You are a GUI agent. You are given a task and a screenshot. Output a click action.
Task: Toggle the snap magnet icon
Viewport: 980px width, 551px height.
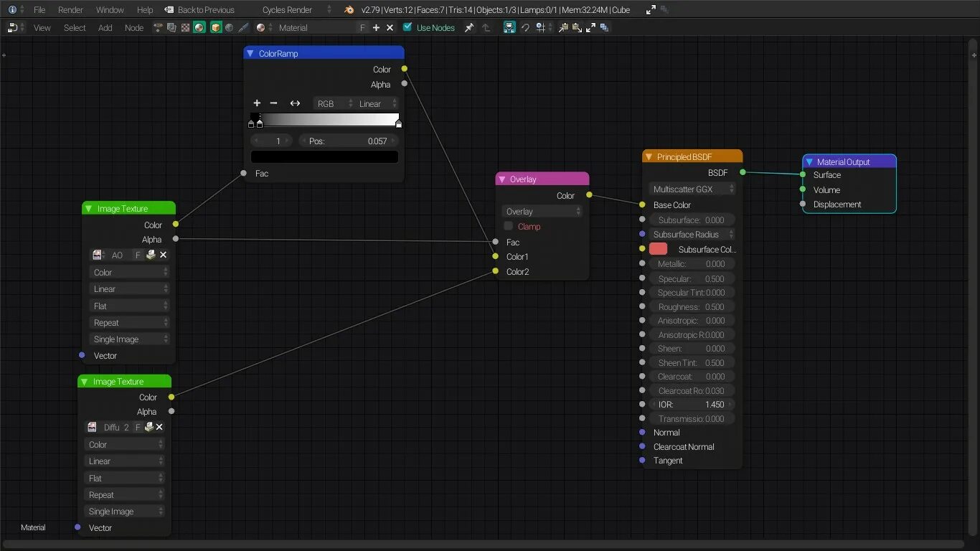(x=525, y=28)
